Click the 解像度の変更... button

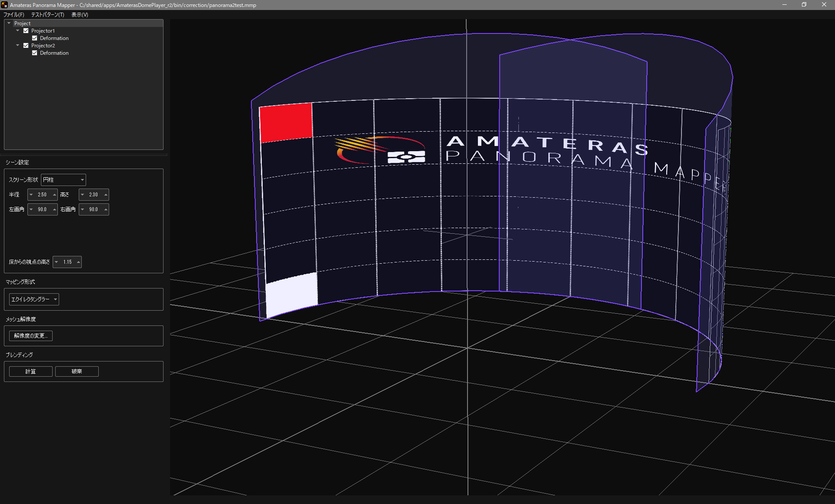(31, 336)
